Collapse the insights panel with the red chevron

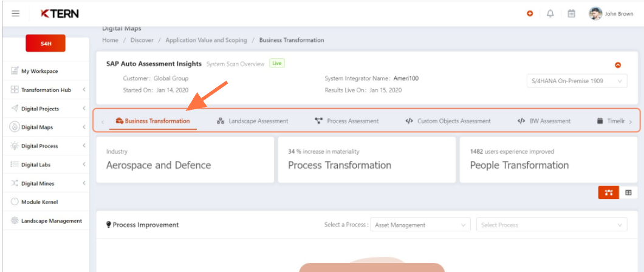pyautogui.click(x=618, y=65)
